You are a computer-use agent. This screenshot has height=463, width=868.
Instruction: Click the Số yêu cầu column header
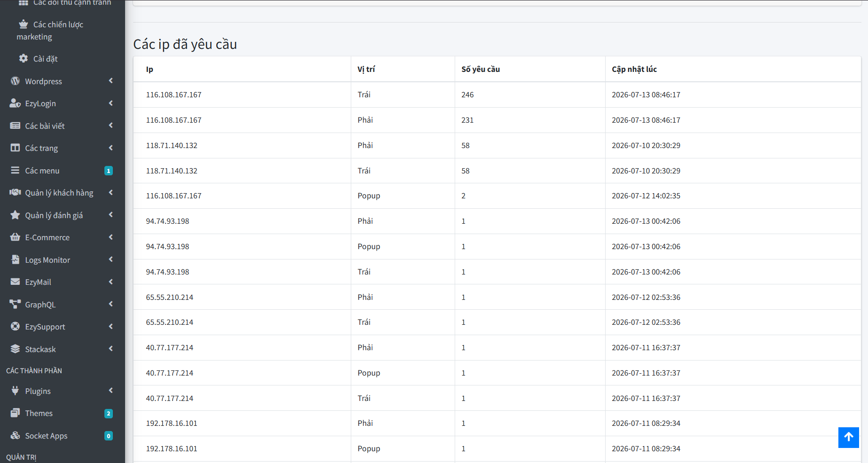click(481, 69)
